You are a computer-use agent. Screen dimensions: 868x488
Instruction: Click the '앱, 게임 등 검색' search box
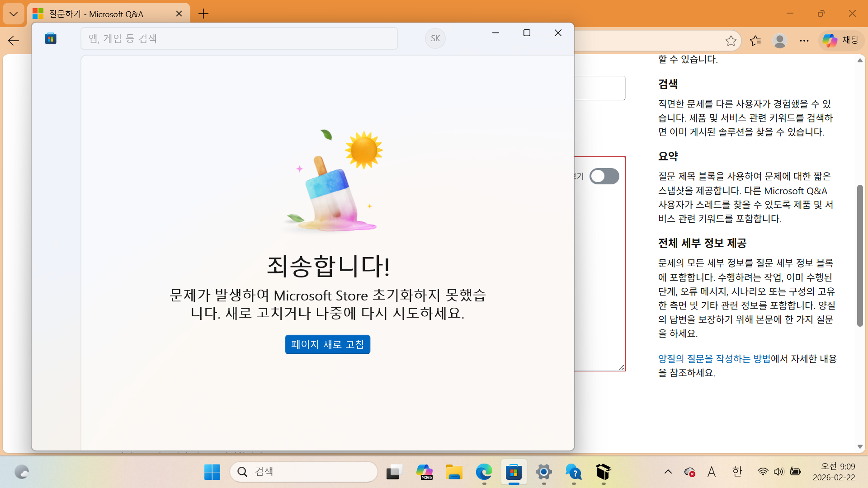pos(239,38)
